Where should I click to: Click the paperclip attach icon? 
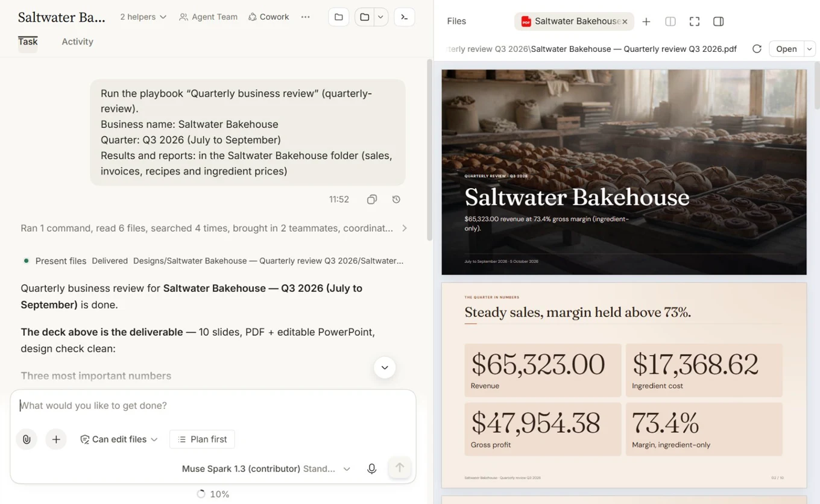[x=27, y=439]
